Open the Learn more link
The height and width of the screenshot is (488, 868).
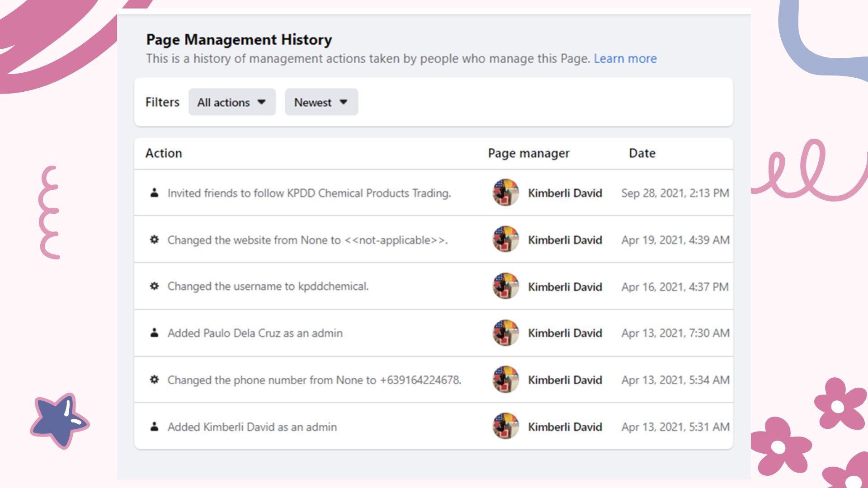pyautogui.click(x=625, y=59)
